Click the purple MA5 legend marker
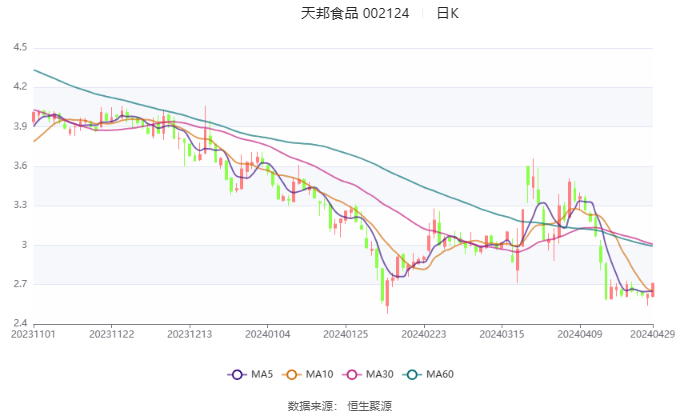 (238, 374)
